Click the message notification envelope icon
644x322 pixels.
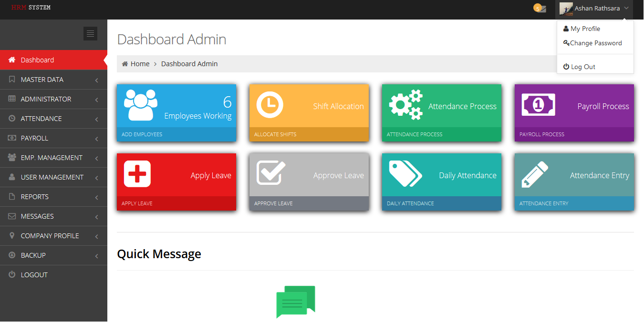tap(541, 9)
